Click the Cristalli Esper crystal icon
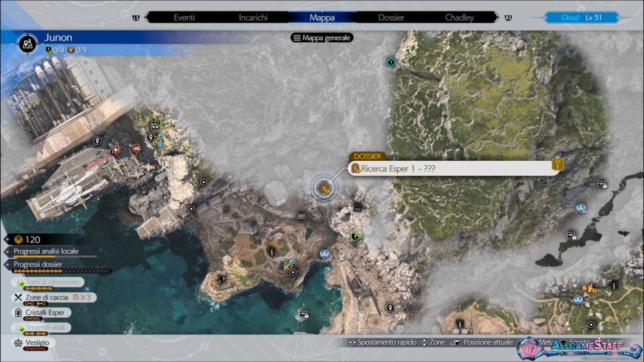The height and width of the screenshot is (362, 644). coord(18,313)
